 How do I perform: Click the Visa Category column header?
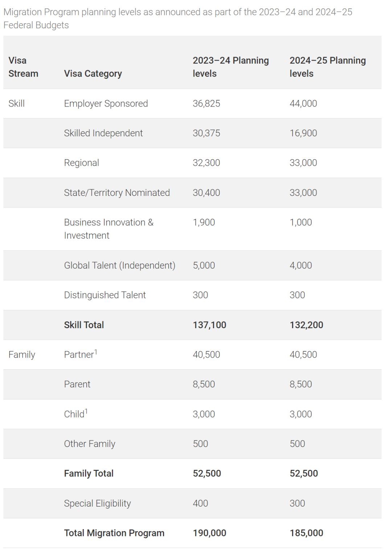pos(93,74)
